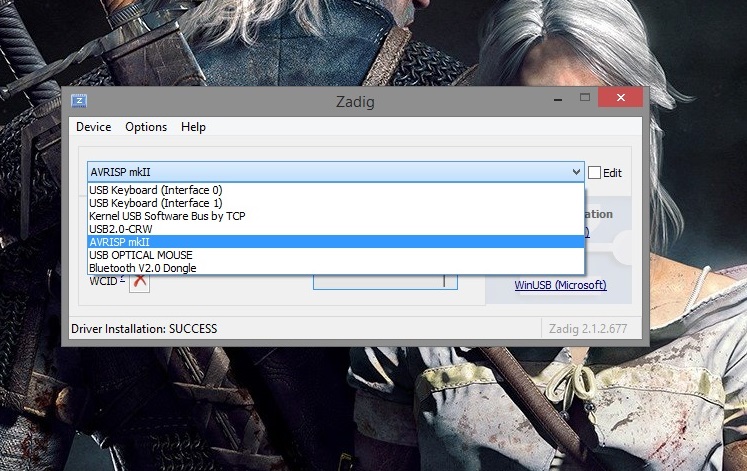
Task: Collapse the device dropdown arrow
Action: click(576, 172)
